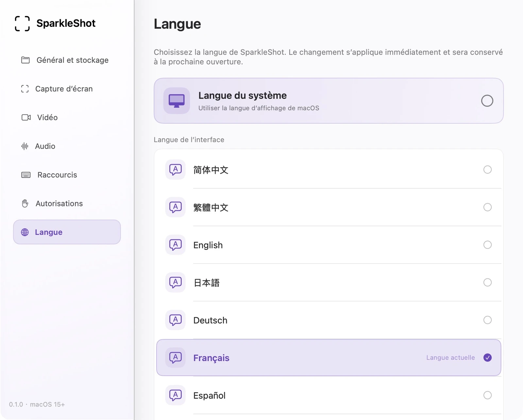Select the 日本語 radio button

[x=487, y=282]
